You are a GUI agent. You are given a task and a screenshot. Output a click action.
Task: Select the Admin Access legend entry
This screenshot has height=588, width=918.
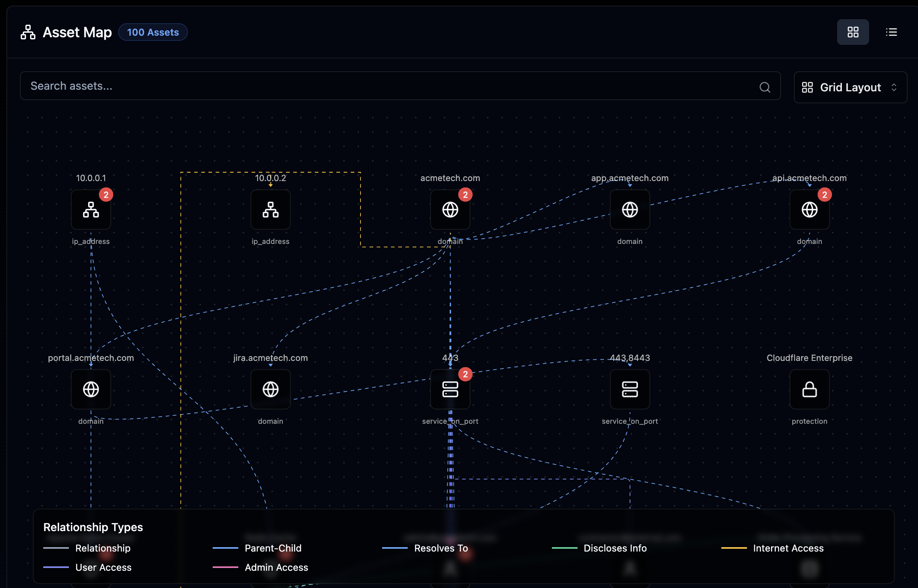[276, 568]
